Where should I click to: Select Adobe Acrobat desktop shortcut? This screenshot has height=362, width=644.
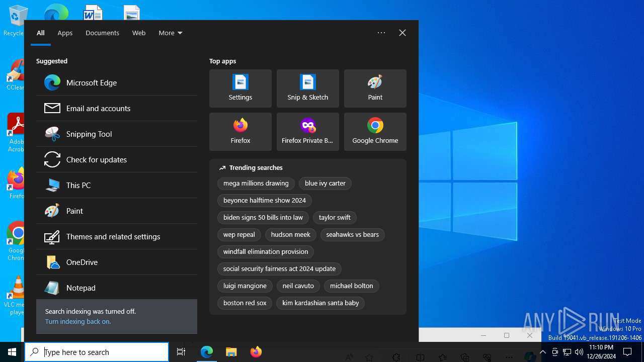(x=15, y=133)
